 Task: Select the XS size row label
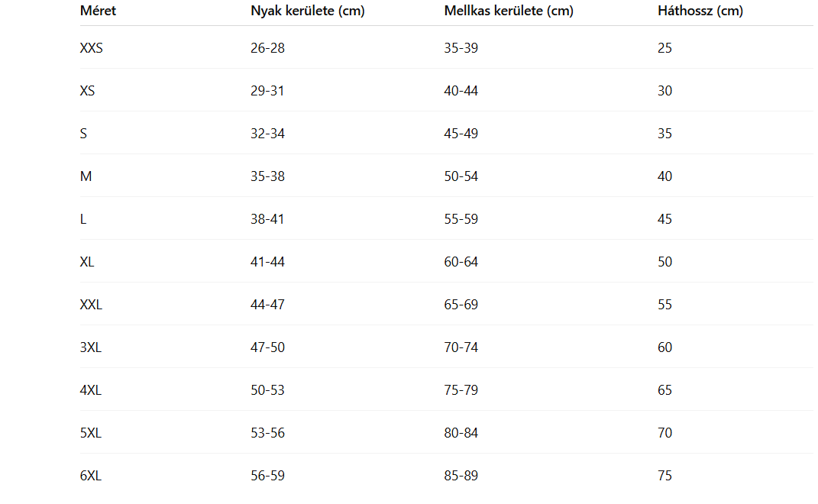(x=87, y=91)
